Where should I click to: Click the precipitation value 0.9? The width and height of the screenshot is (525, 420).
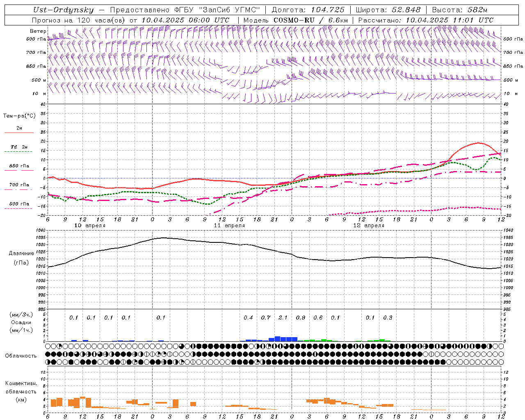[301, 318]
